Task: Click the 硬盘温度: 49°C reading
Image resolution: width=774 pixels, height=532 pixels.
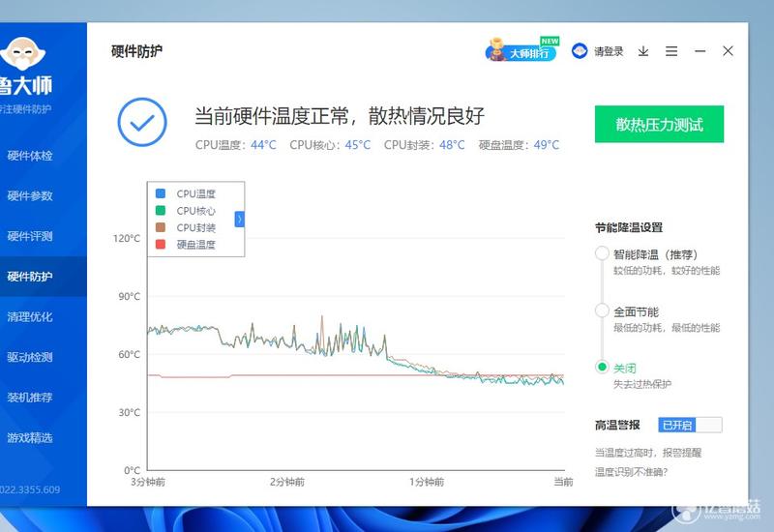Action: coord(519,145)
